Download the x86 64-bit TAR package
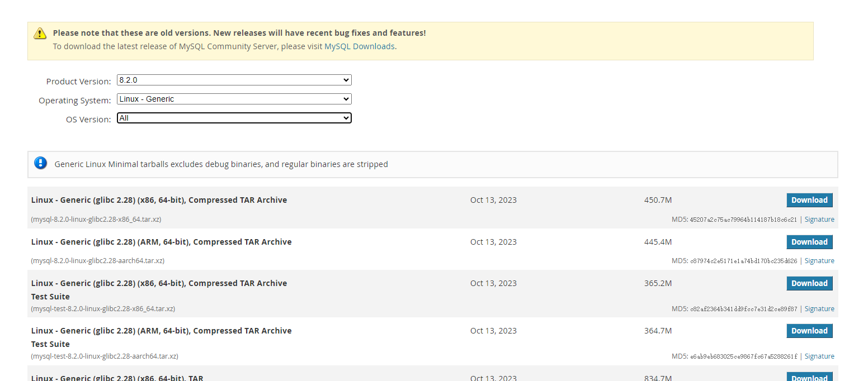868x381 pixels. [x=809, y=377]
